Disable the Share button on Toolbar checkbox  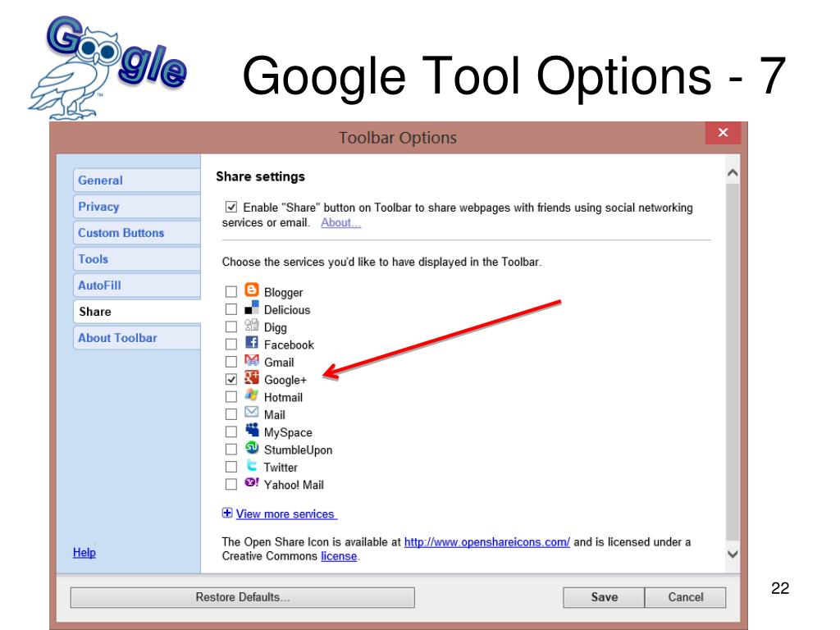[231, 207]
